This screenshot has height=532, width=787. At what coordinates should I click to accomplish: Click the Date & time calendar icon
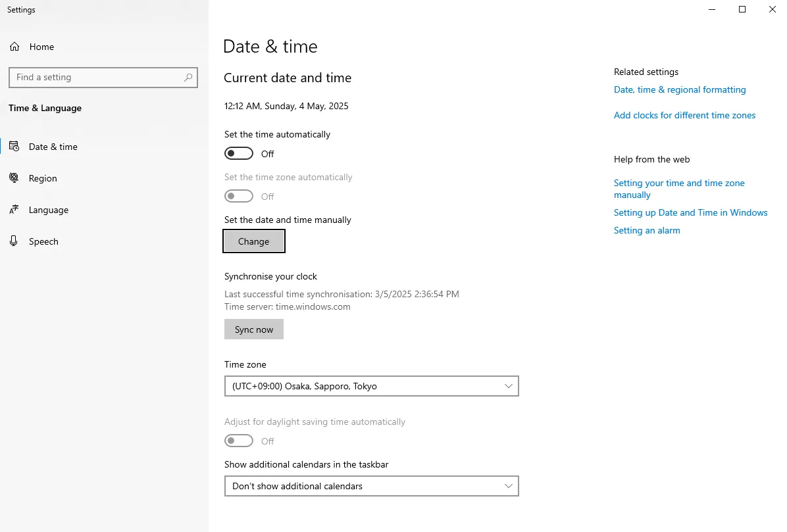point(14,147)
